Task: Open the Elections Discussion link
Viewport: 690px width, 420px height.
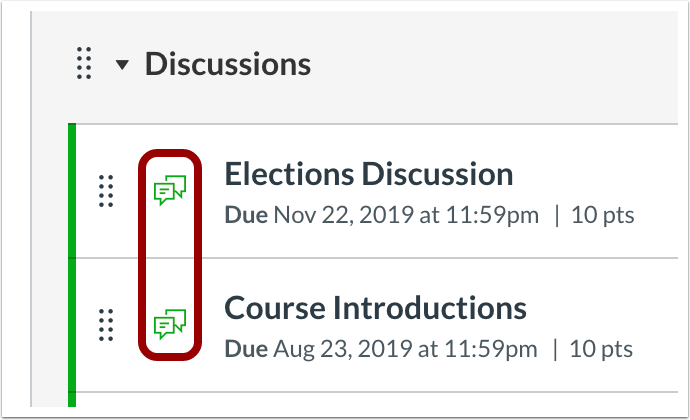Action: 369,174
